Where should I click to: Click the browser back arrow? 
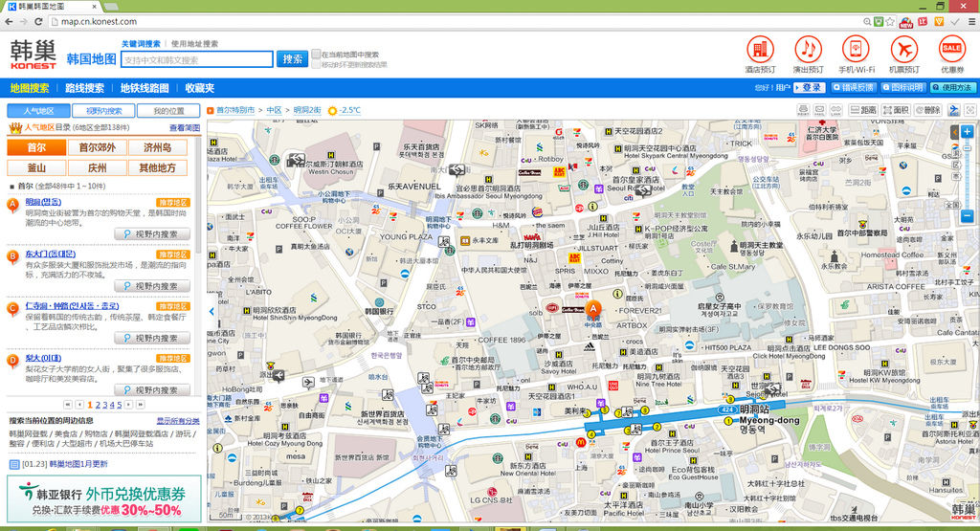(9, 21)
